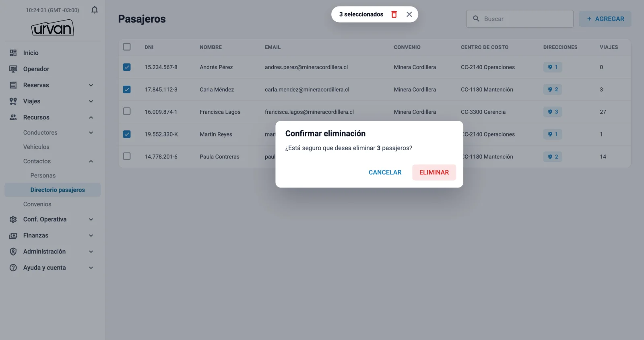This screenshot has height=340, width=644.
Task: Uncheck Carla Méndez's row checkbox
Action: tap(127, 89)
